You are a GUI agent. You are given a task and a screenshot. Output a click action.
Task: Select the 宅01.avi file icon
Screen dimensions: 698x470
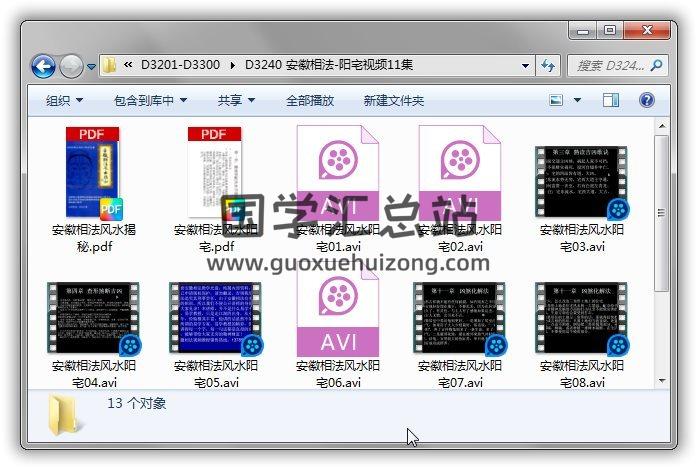tap(338, 174)
